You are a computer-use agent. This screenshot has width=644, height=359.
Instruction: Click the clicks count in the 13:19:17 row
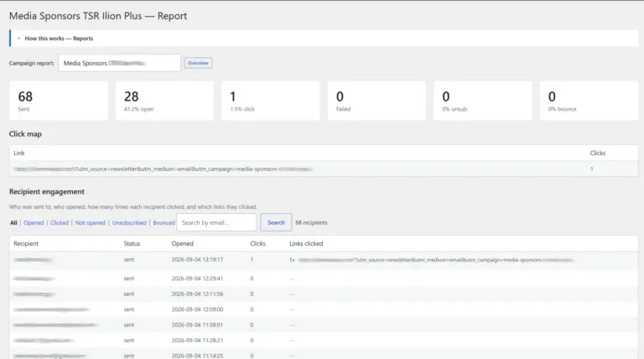coord(252,259)
